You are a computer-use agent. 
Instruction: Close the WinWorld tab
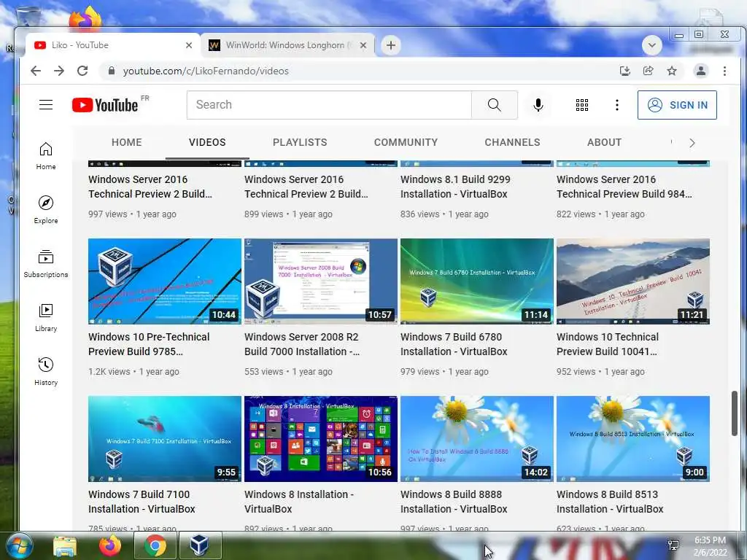363,45
